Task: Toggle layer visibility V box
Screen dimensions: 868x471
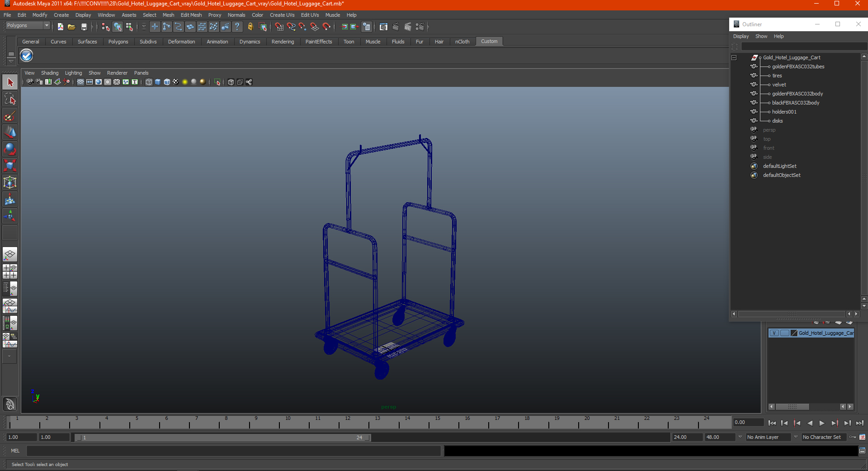Action: click(x=774, y=333)
